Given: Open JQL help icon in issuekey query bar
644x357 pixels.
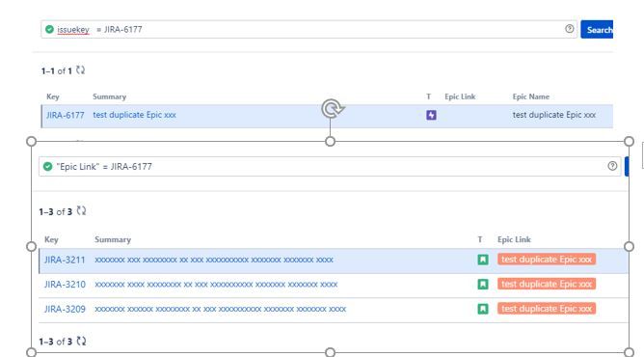Looking at the screenshot, I should tap(569, 29).
